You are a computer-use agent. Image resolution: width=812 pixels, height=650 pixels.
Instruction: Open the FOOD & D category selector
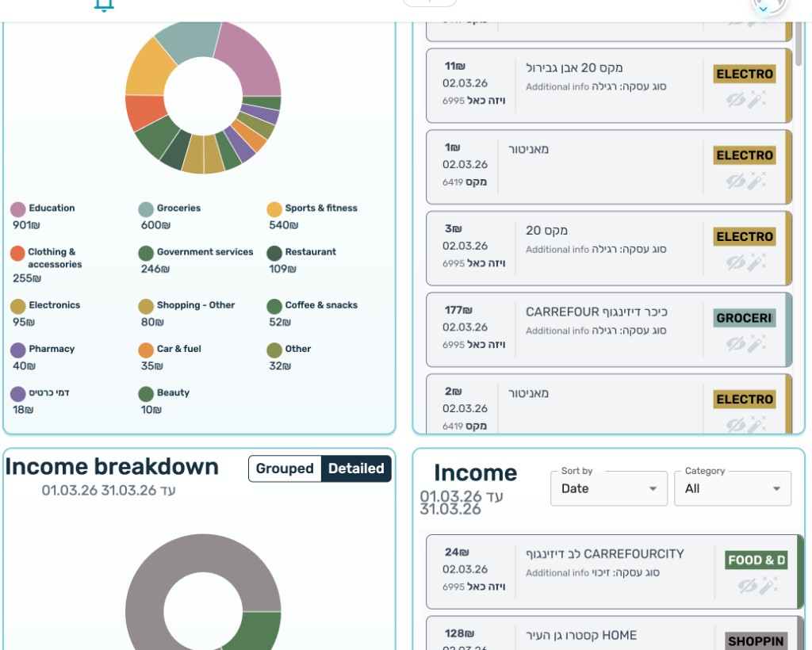[756, 560]
